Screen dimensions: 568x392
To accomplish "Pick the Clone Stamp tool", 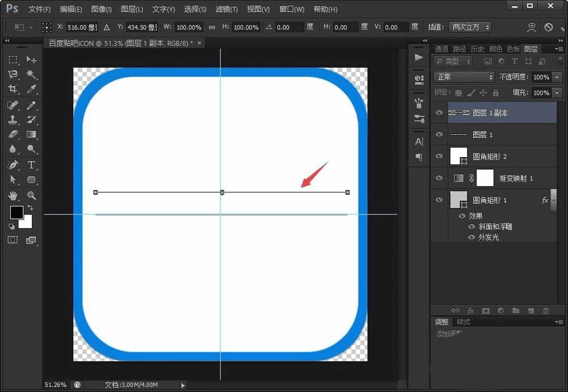I will click(x=13, y=120).
